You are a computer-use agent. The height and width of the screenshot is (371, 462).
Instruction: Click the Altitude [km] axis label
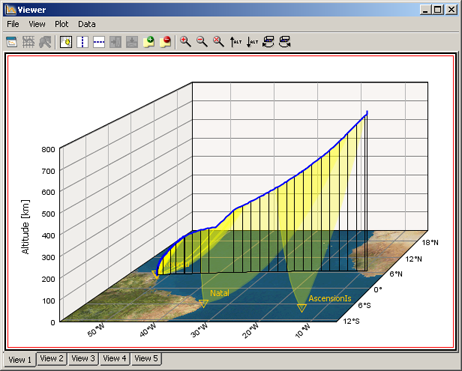tap(25, 227)
